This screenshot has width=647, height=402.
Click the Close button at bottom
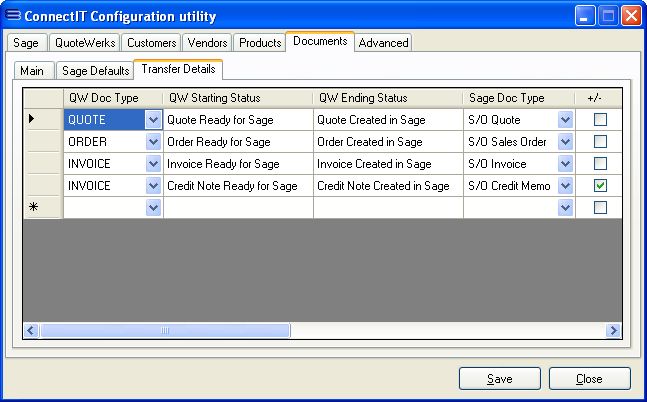pos(590,378)
